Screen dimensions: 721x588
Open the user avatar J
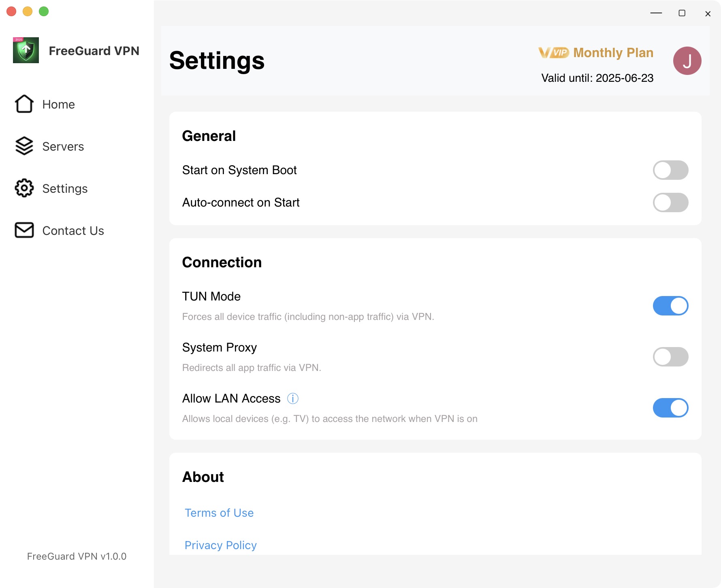pyautogui.click(x=687, y=61)
